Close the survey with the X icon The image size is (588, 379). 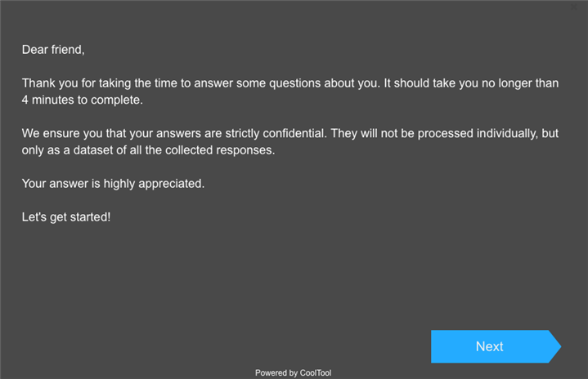click(573, 7)
